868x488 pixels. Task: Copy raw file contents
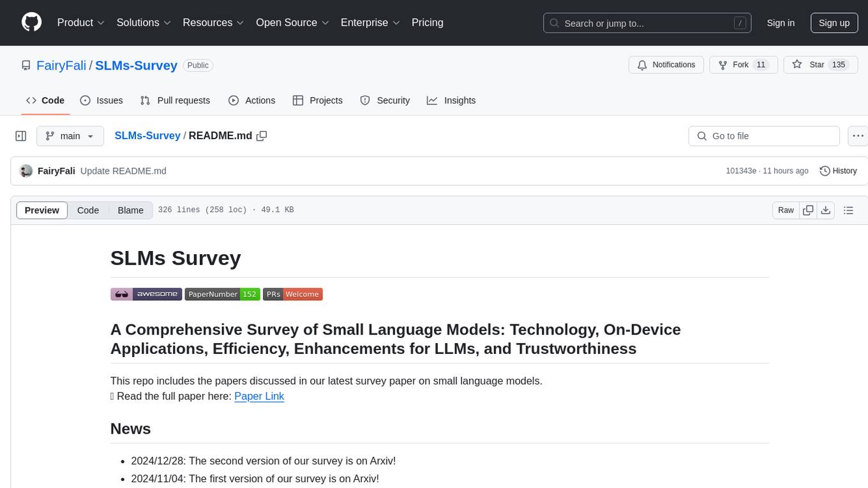[808, 210]
